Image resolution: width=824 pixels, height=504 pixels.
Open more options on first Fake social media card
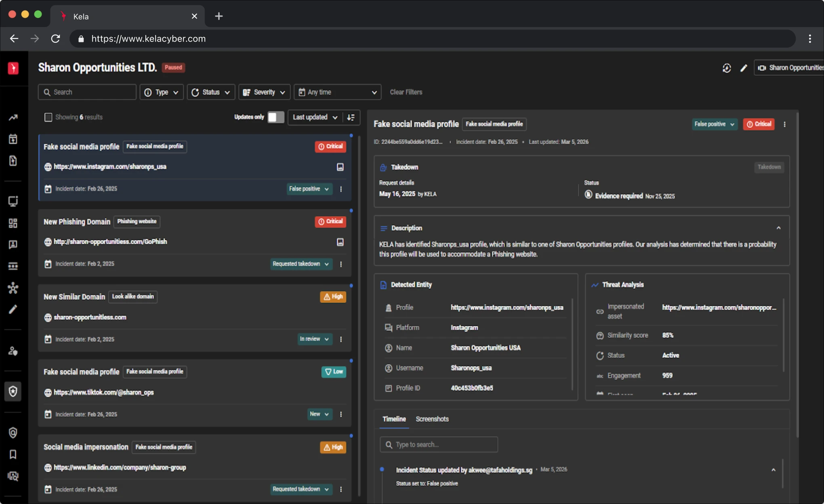(x=341, y=189)
